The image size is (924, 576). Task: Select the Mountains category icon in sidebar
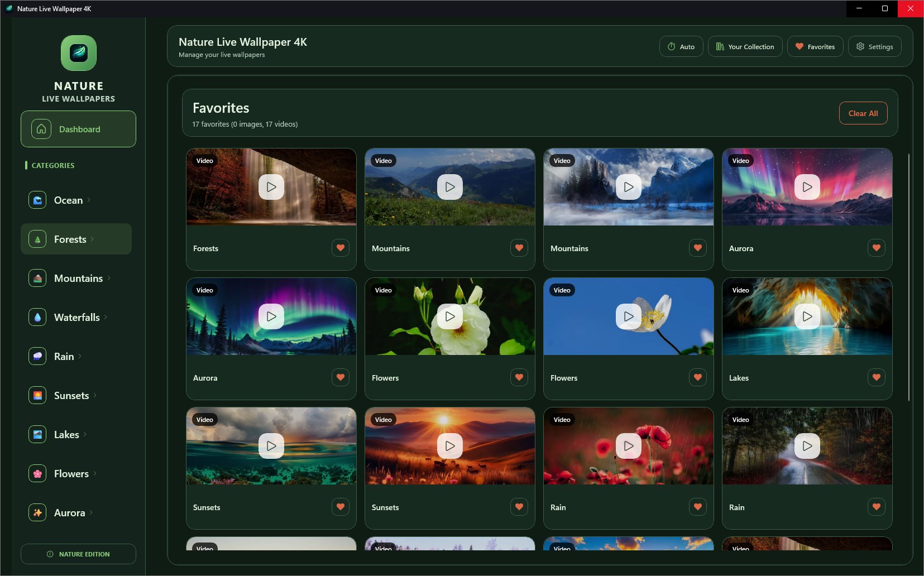pyautogui.click(x=37, y=278)
